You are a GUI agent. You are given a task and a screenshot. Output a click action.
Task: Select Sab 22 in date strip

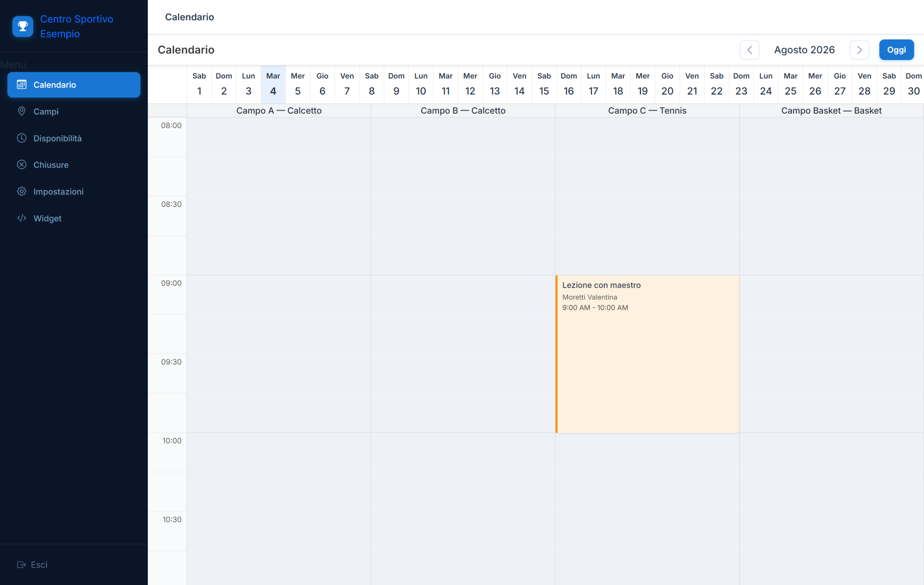click(717, 84)
